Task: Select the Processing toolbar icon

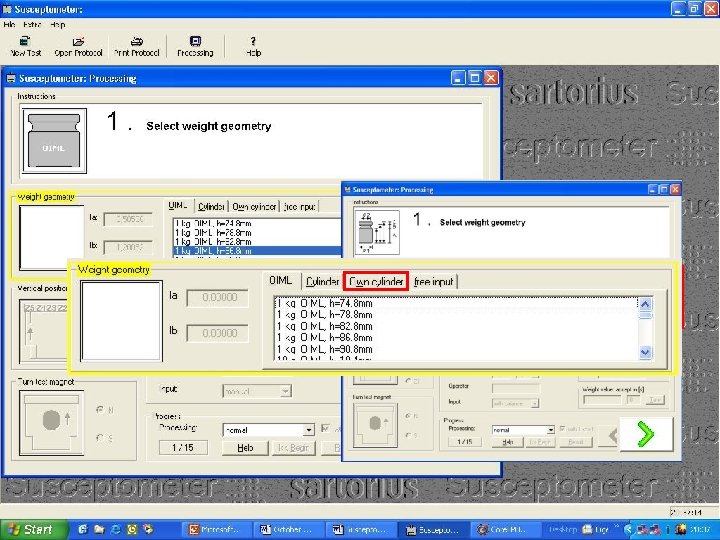Action: [x=195, y=42]
